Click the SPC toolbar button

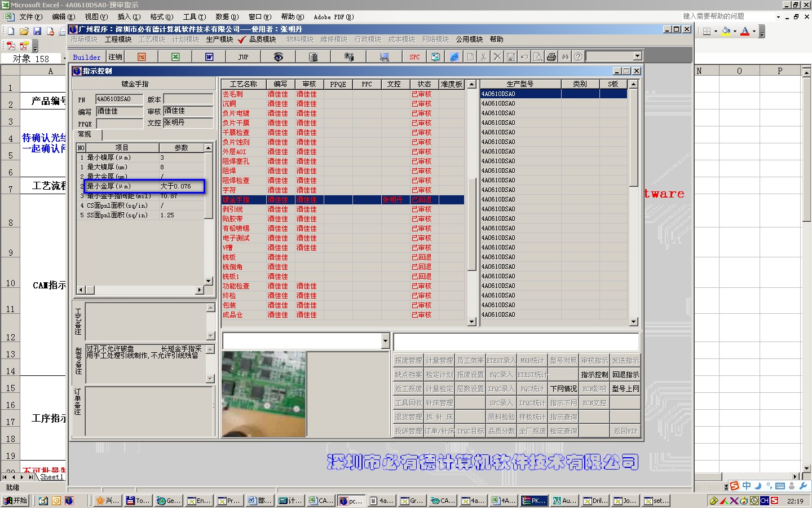[414, 57]
